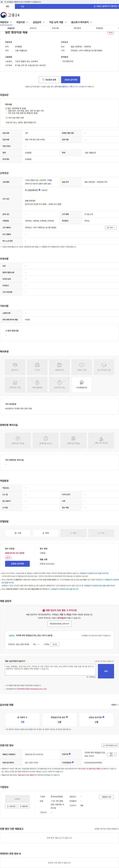This screenshot has width=119, height=868.
Task: Expand the 취업지원 menu
Action: point(22,22)
